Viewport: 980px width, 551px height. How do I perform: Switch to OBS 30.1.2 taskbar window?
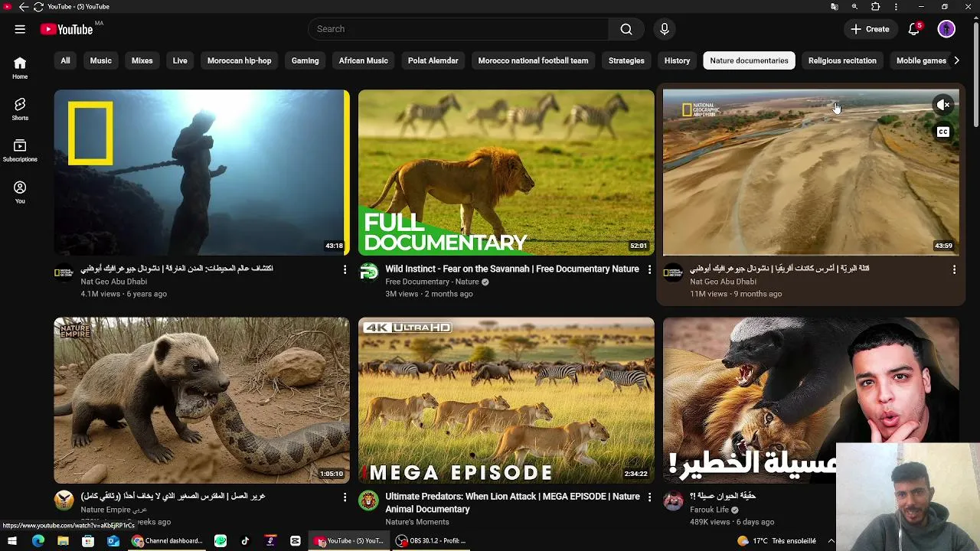pos(431,541)
